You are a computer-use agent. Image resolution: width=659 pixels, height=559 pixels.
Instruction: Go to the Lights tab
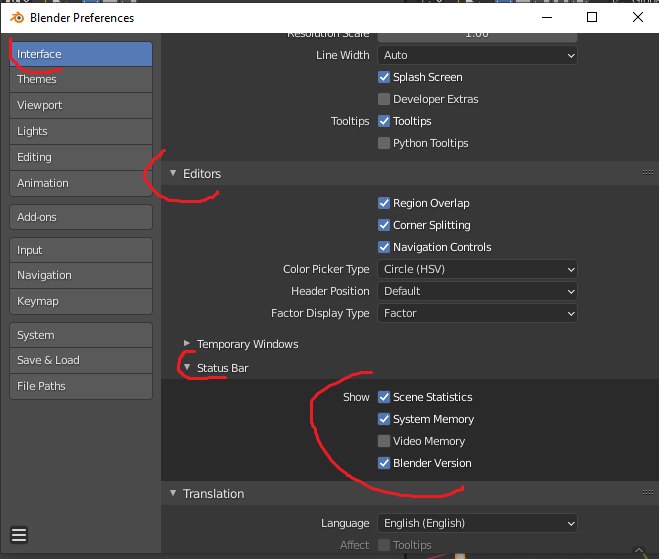tap(81, 131)
